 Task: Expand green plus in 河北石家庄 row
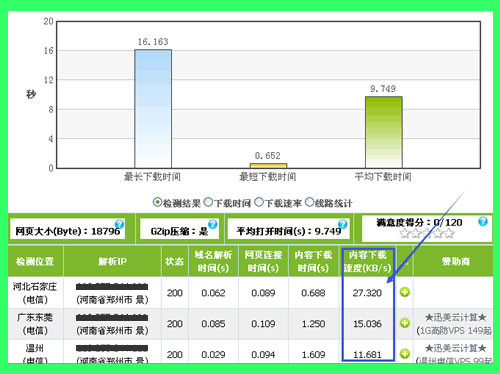405,292
